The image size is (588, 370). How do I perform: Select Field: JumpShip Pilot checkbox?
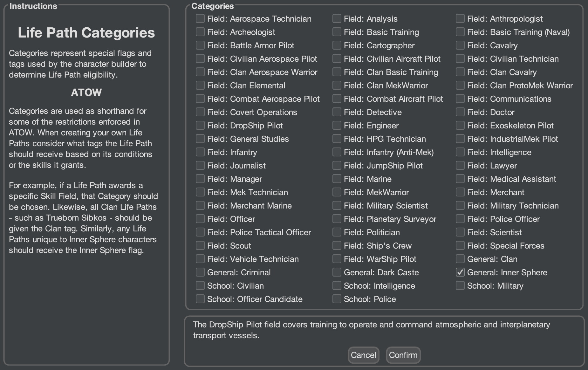tap(337, 166)
